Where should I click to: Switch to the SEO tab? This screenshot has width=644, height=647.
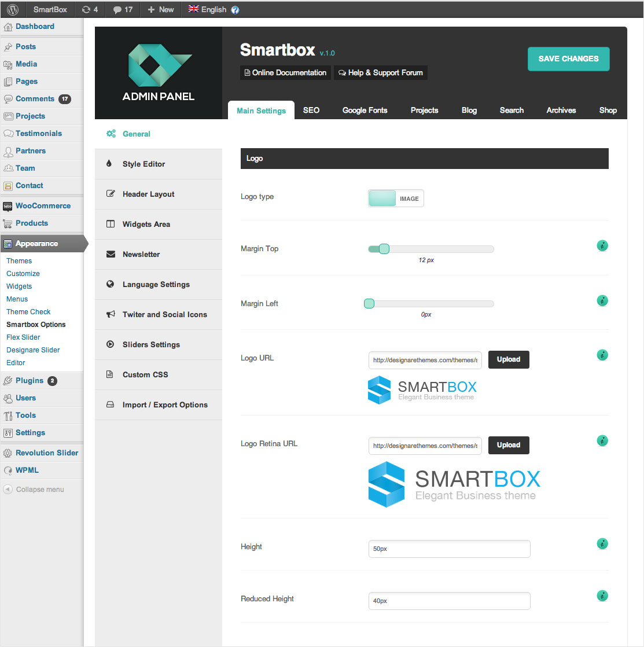tap(311, 110)
